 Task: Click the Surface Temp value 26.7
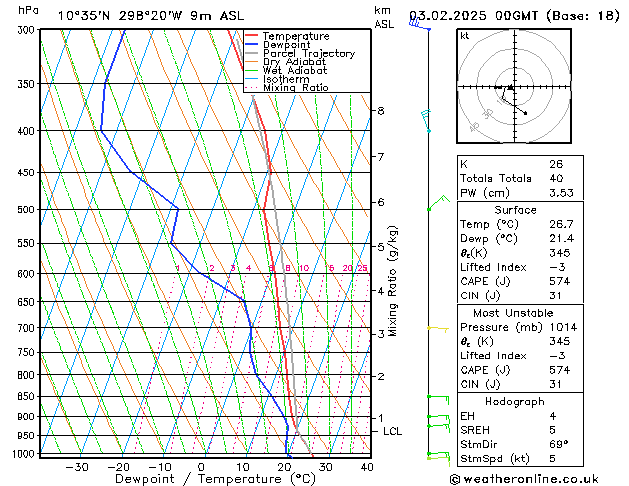pyautogui.click(x=561, y=224)
